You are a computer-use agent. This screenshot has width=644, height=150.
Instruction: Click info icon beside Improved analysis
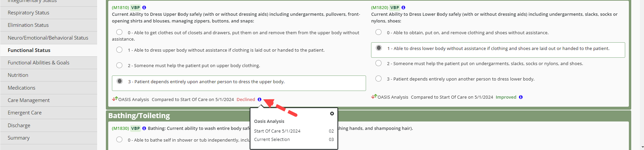pyautogui.click(x=521, y=97)
